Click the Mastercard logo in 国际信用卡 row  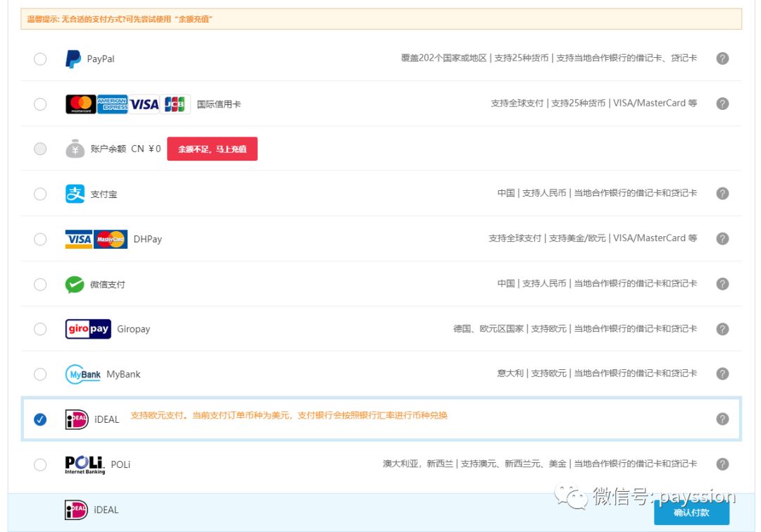[80, 104]
